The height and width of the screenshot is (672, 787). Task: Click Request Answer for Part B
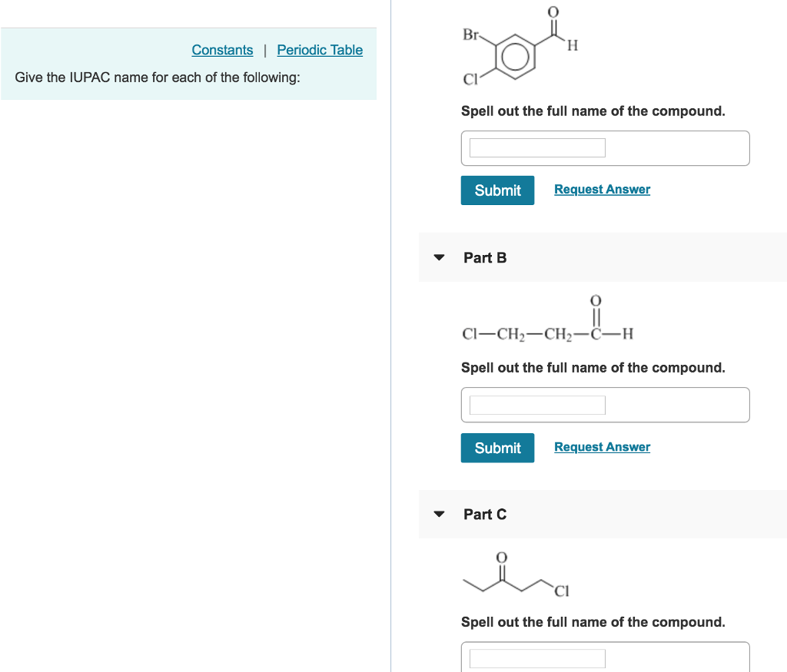click(x=602, y=446)
